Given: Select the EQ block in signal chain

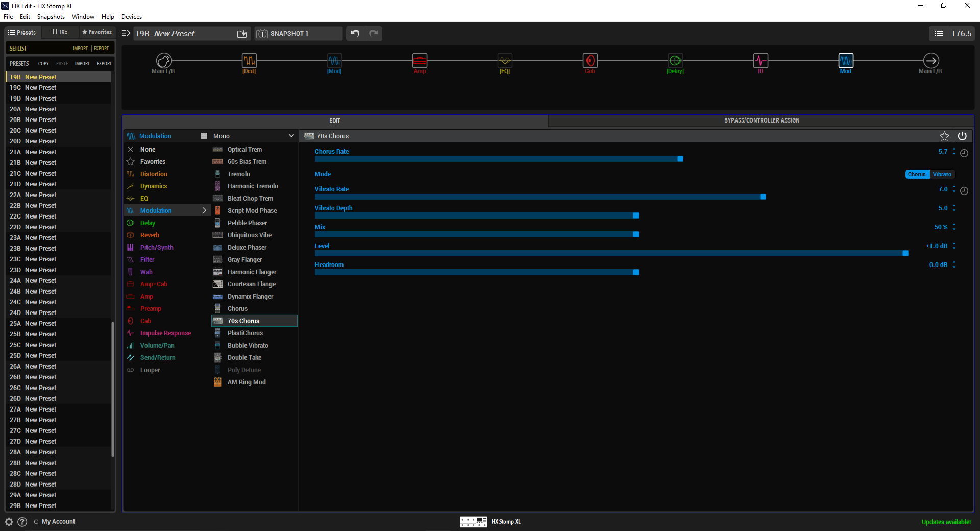Looking at the screenshot, I should (x=505, y=61).
